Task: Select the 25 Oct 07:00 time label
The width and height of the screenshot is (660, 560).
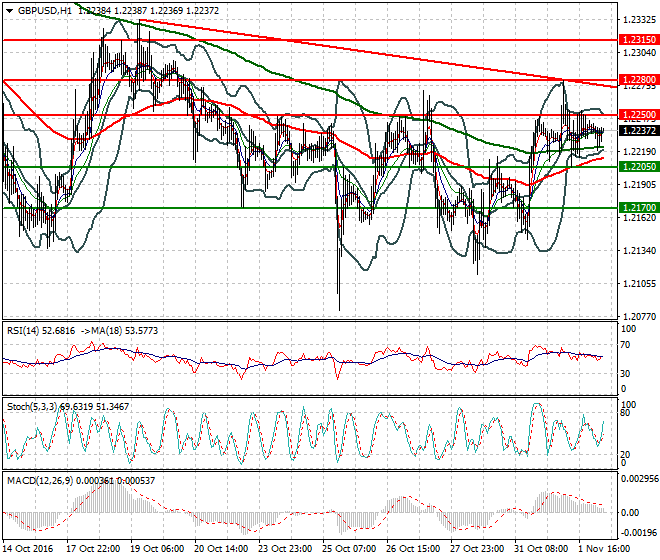Action: (349, 549)
